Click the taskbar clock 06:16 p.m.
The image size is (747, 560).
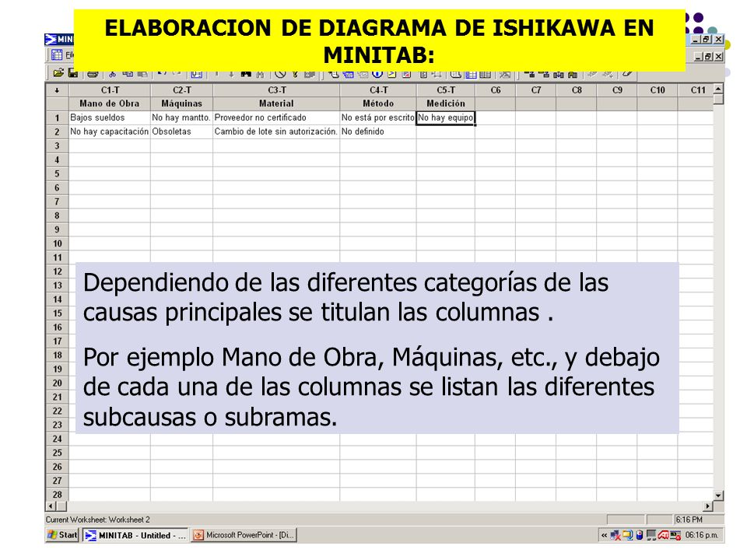click(701, 535)
